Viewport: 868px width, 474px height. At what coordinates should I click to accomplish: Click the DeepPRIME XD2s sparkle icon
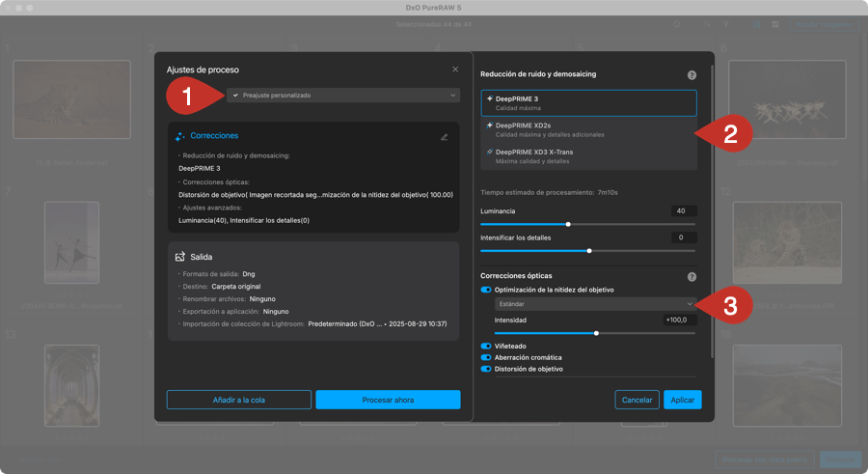click(489, 125)
